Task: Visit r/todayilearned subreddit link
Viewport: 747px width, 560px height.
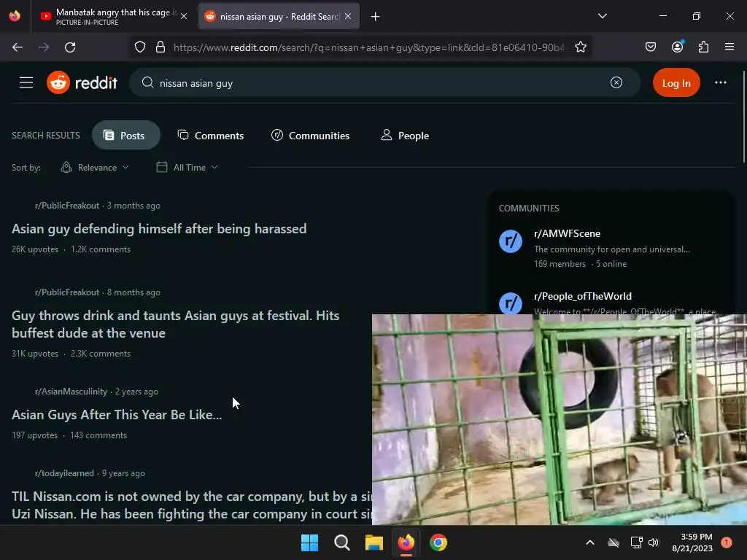Action: (64, 473)
